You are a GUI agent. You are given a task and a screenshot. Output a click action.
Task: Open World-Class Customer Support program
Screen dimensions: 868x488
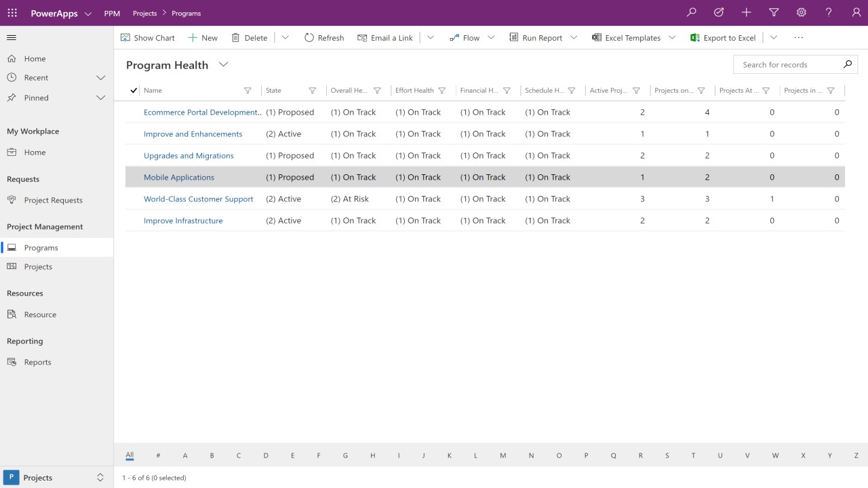[199, 199]
